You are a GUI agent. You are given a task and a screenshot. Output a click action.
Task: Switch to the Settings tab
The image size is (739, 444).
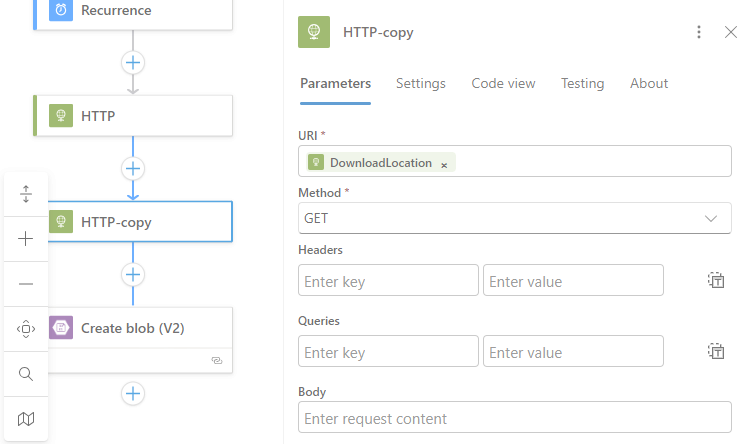(421, 83)
